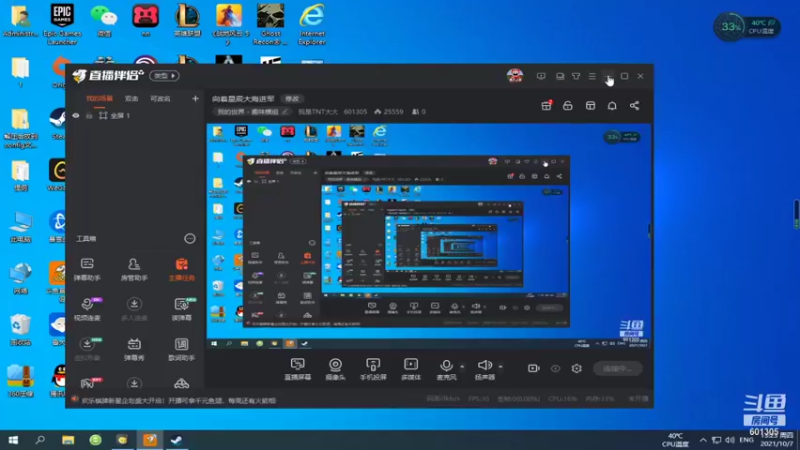800x450 pixels.
Task: Click the record video camera icon
Action: pos(534,368)
